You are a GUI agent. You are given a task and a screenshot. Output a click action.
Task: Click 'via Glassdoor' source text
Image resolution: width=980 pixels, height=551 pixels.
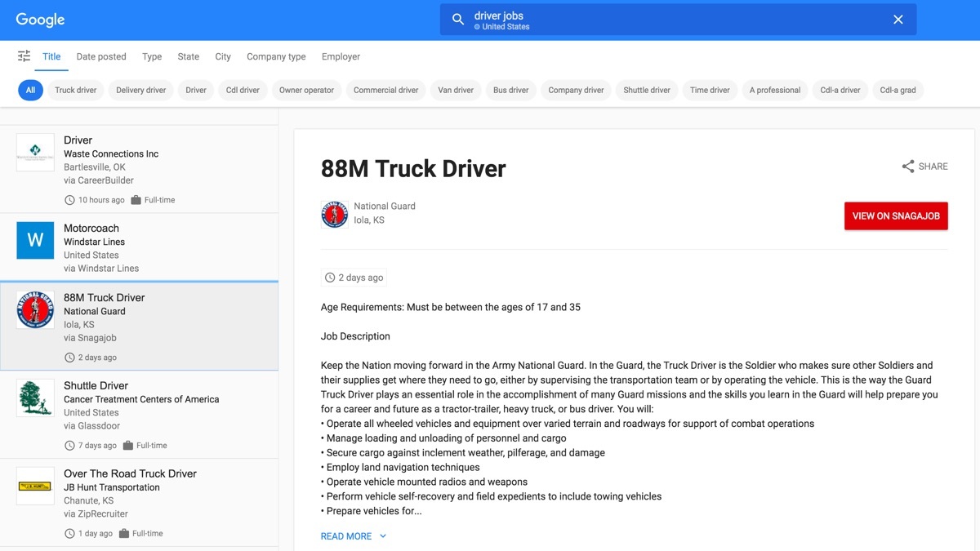[x=92, y=426]
